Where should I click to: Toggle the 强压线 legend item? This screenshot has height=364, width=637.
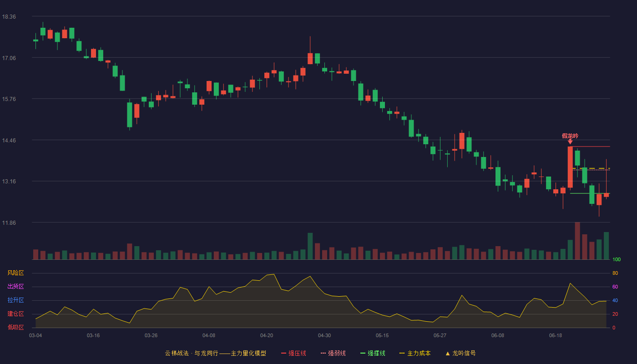[x=293, y=353]
